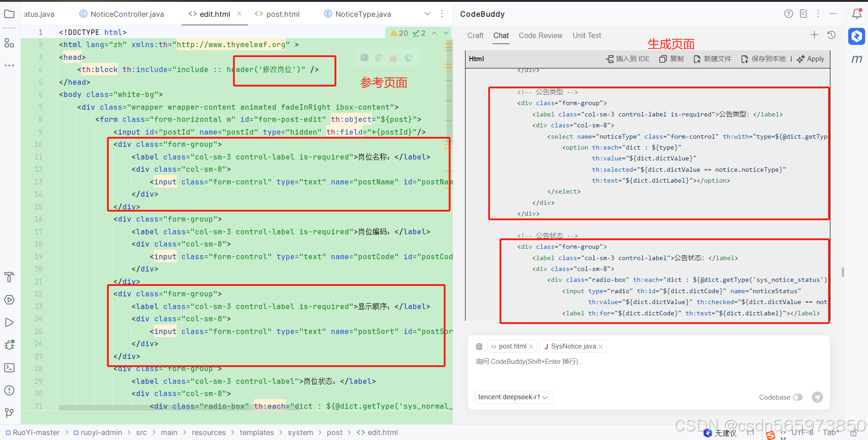Click the CodeBuddy feedback edit icon
Image resolution: width=868 pixels, height=440 pixels.
coord(804,14)
